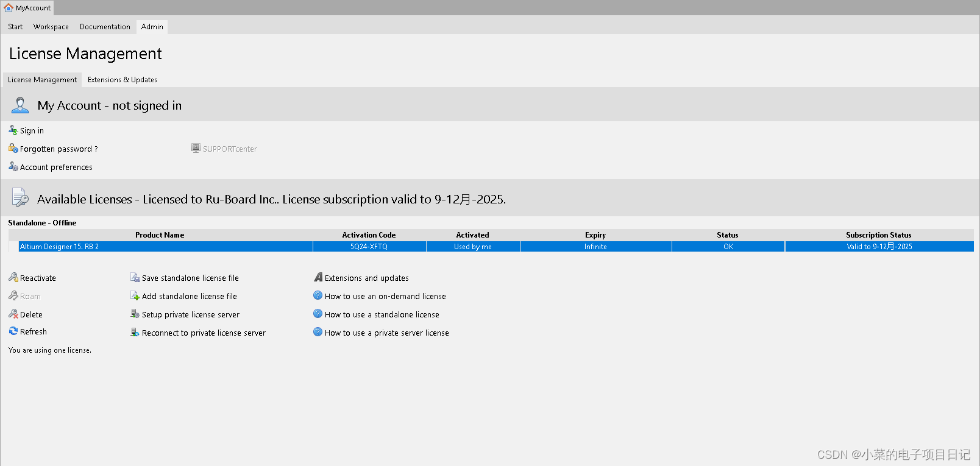The image size is (980, 466).
Task: Click the Reactivate license icon
Action: pos(13,278)
